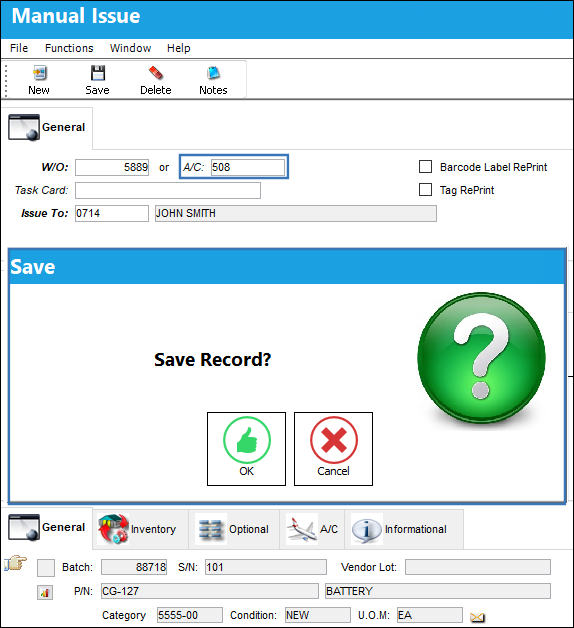Click the W/O field showing 5889
This screenshot has width=574, height=628.
tap(112, 167)
